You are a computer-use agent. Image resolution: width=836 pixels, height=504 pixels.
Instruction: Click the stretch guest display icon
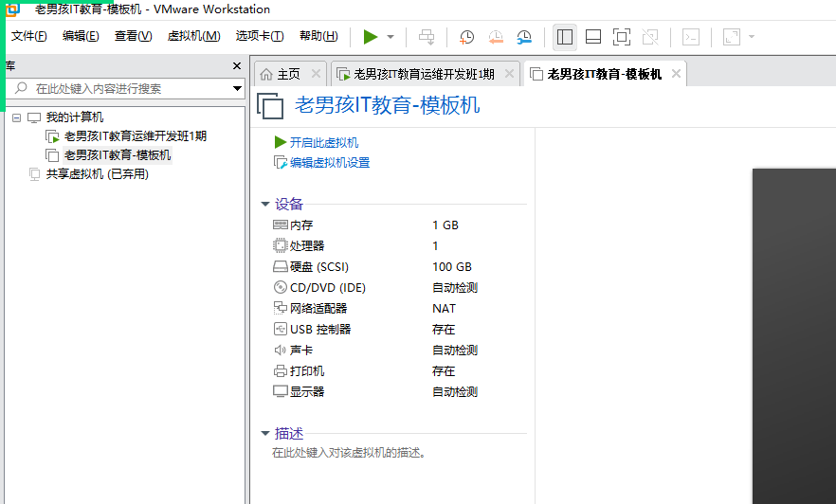point(732,37)
